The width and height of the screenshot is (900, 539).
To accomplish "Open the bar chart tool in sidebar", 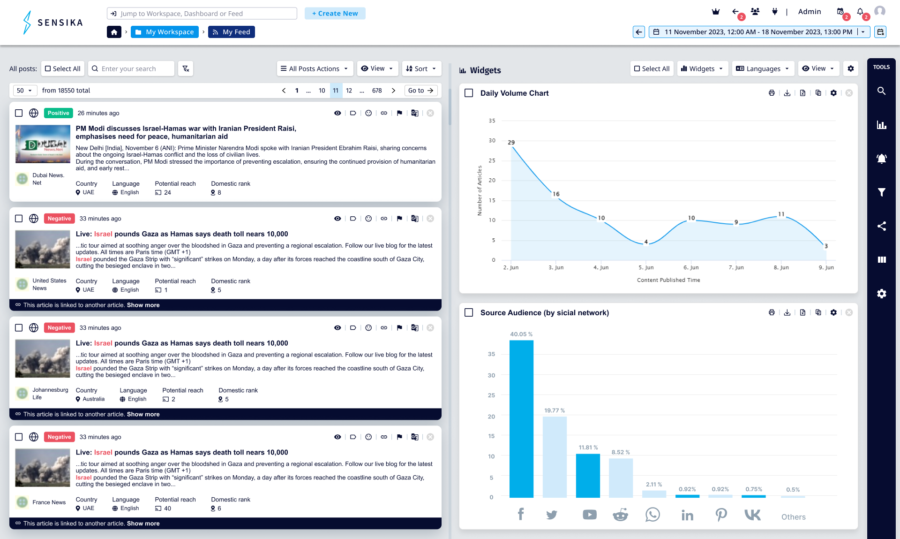I will 881,125.
